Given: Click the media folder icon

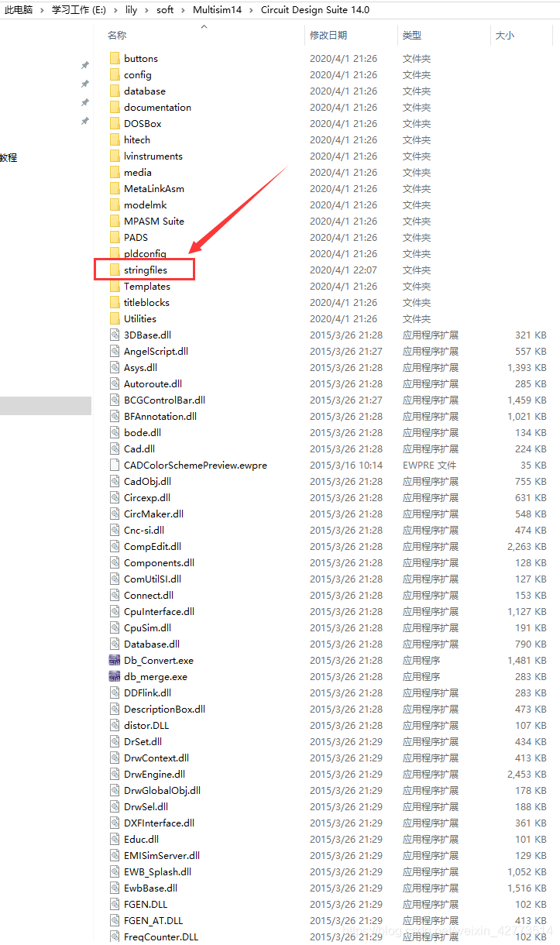Looking at the screenshot, I should [x=115, y=172].
